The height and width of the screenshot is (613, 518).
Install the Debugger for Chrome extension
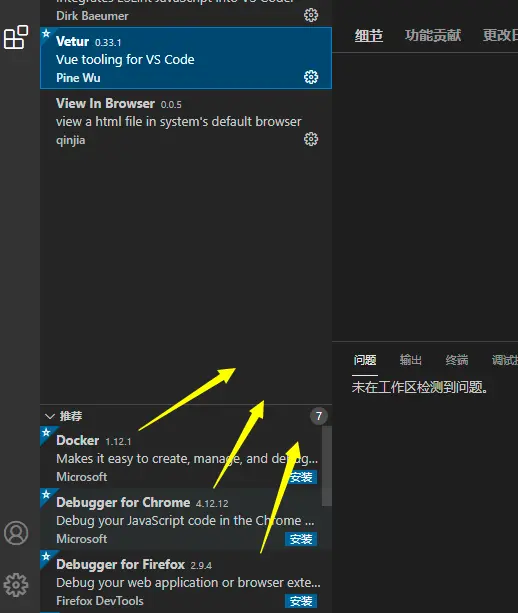pyautogui.click(x=301, y=539)
